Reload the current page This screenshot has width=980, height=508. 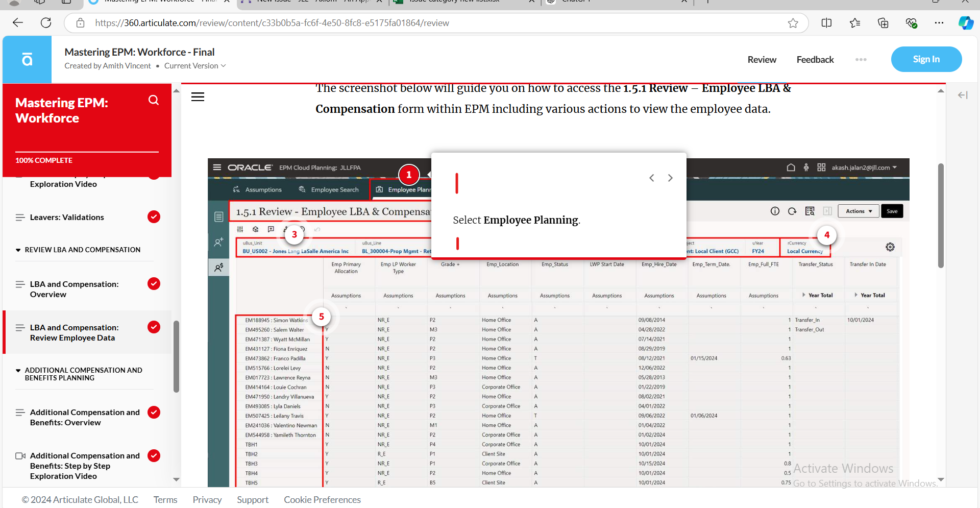(46, 22)
